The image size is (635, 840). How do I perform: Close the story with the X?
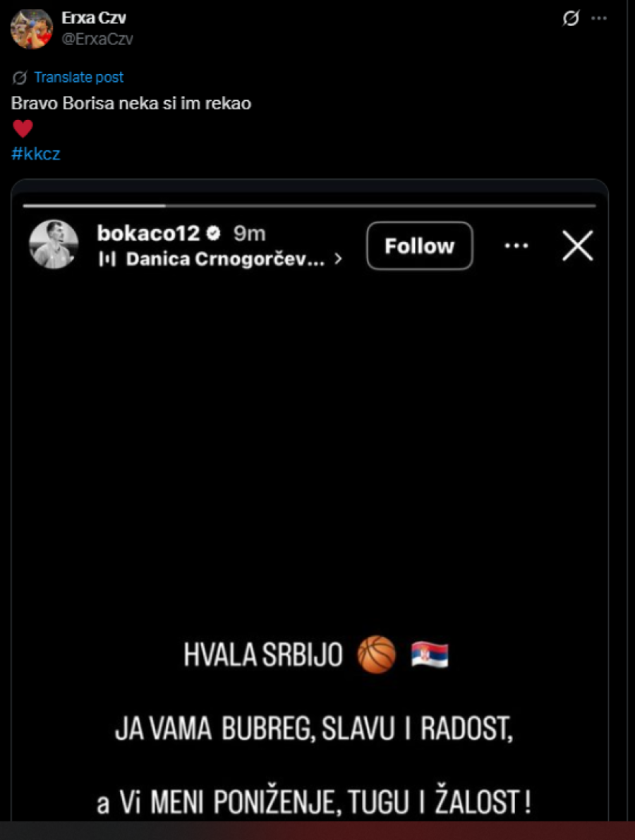tap(577, 246)
